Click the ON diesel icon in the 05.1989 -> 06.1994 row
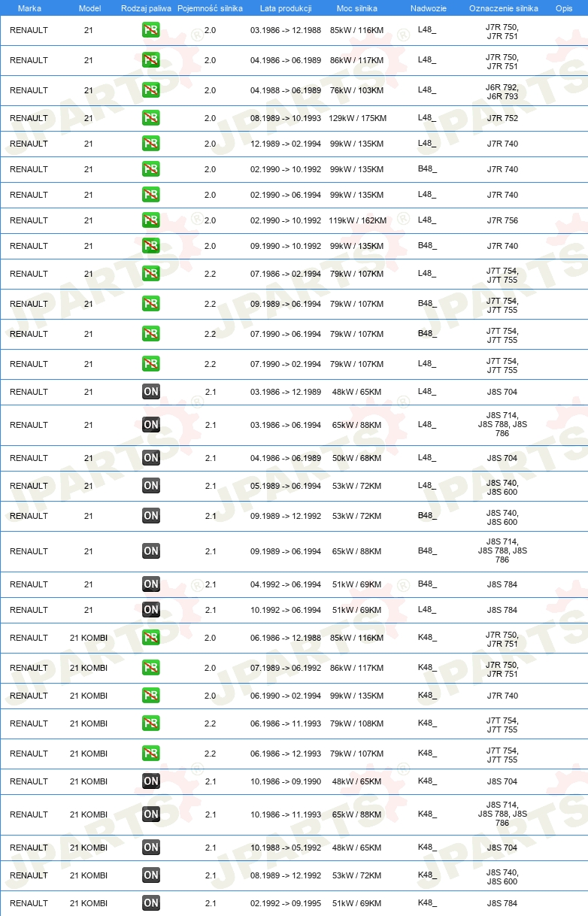This screenshot has width=588, height=916. (x=151, y=486)
